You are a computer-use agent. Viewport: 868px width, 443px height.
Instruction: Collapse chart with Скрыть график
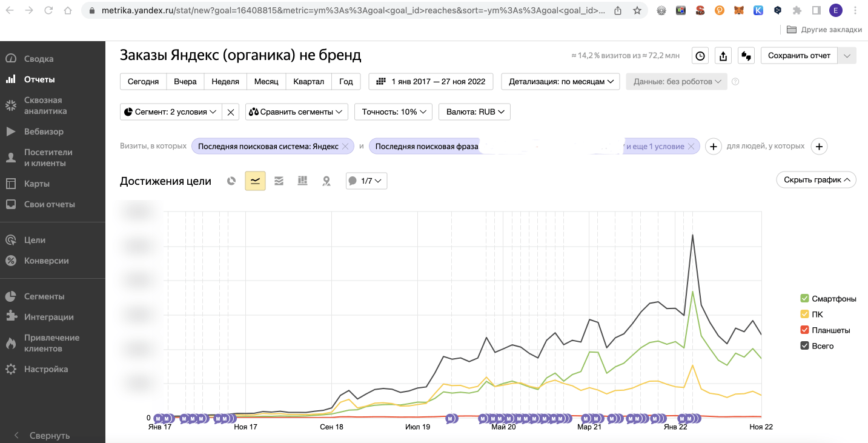[816, 180]
